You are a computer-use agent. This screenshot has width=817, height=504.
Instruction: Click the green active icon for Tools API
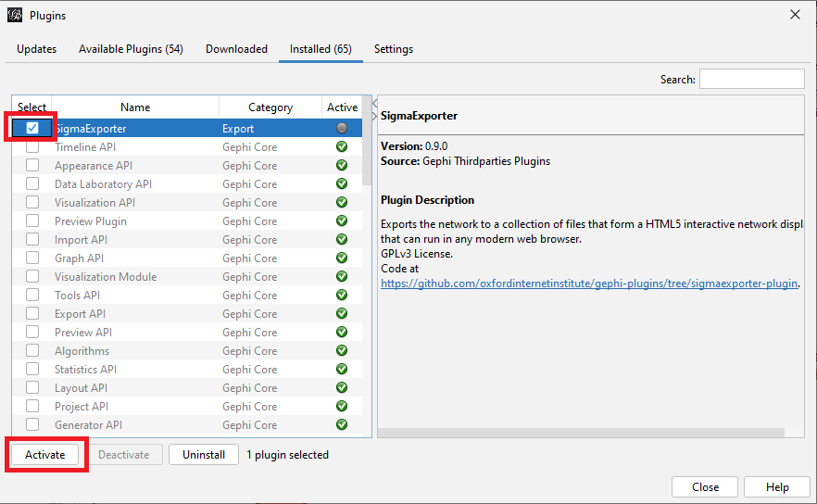point(342,295)
